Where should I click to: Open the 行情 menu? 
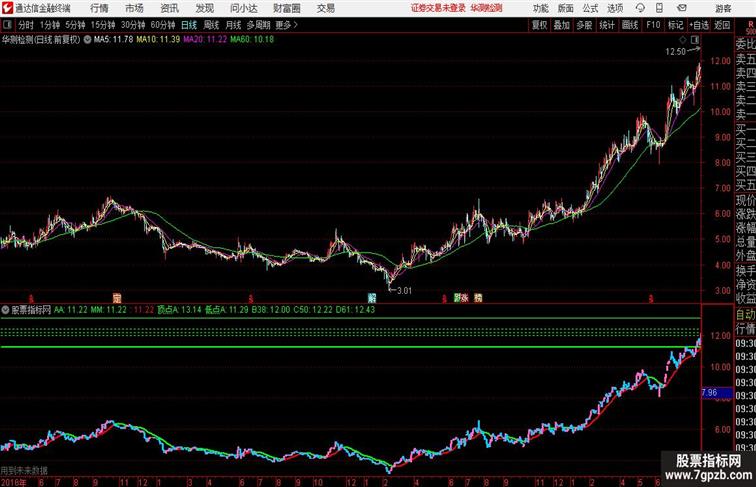pos(99,8)
